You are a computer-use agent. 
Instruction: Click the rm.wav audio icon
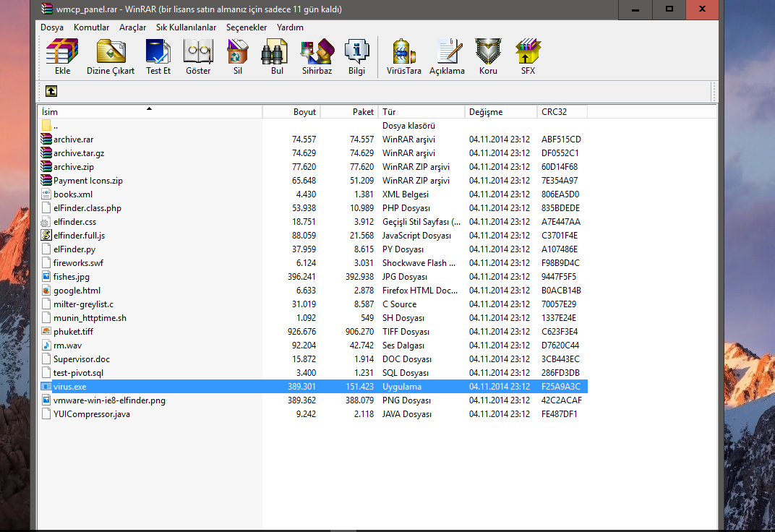(x=46, y=346)
